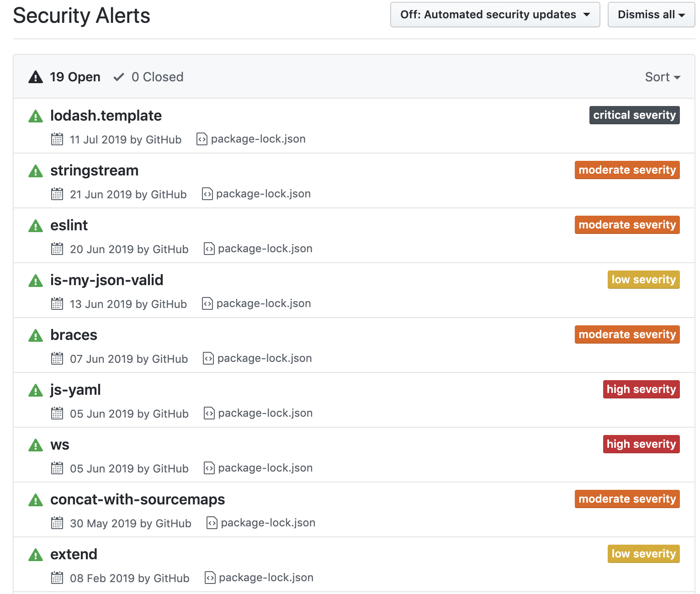This screenshot has height=594, width=700.
Task: Click the file code icon in stringstream row
Action: pos(207,194)
